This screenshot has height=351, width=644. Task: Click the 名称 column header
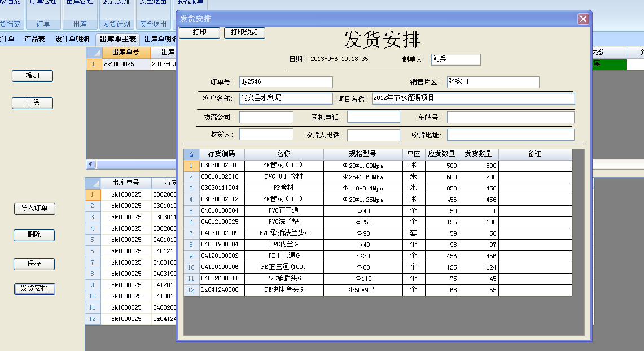click(284, 154)
